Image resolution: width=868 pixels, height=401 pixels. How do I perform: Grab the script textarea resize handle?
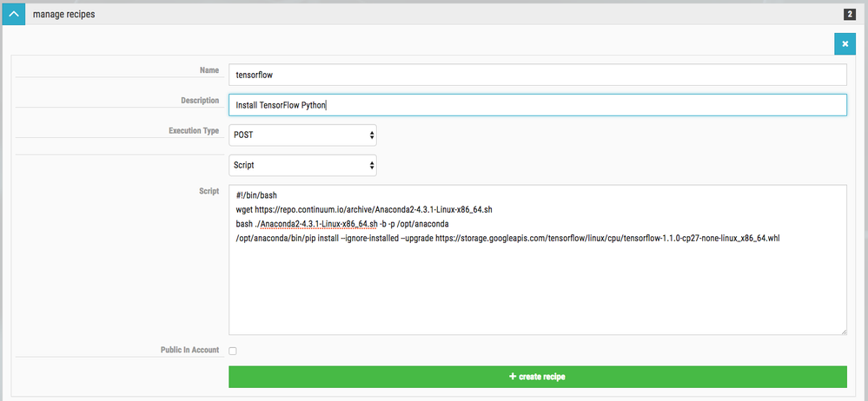pos(843,330)
